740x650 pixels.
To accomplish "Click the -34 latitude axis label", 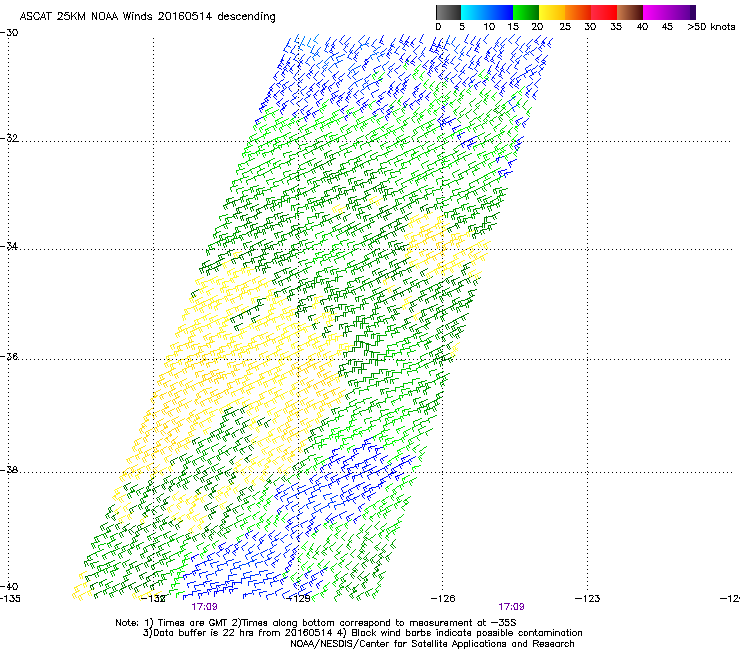I will [x=9, y=246].
